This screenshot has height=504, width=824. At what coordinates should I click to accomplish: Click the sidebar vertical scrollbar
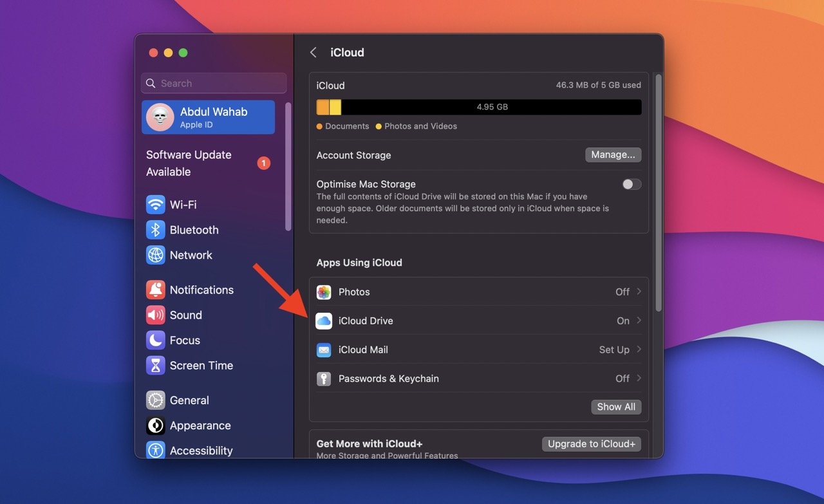pos(288,166)
